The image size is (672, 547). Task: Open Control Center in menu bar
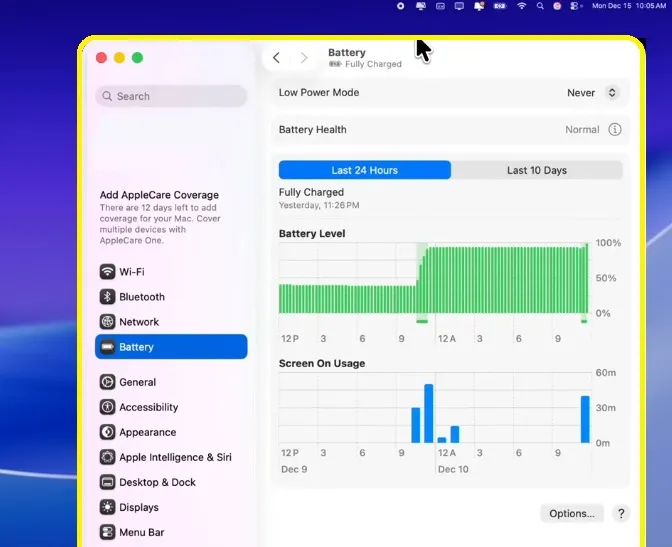click(575, 6)
